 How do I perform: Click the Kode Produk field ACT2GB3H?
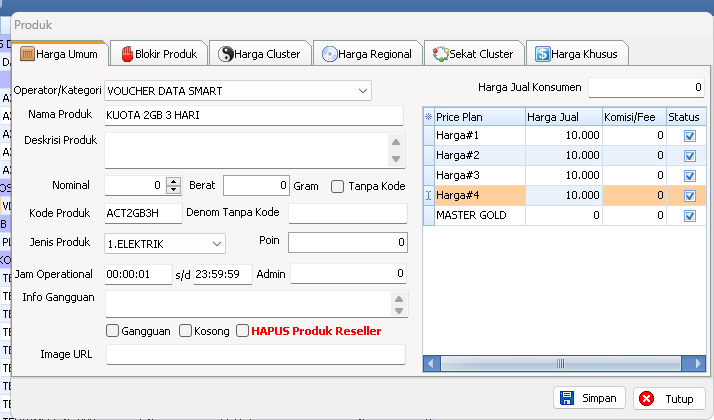(143, 213)
